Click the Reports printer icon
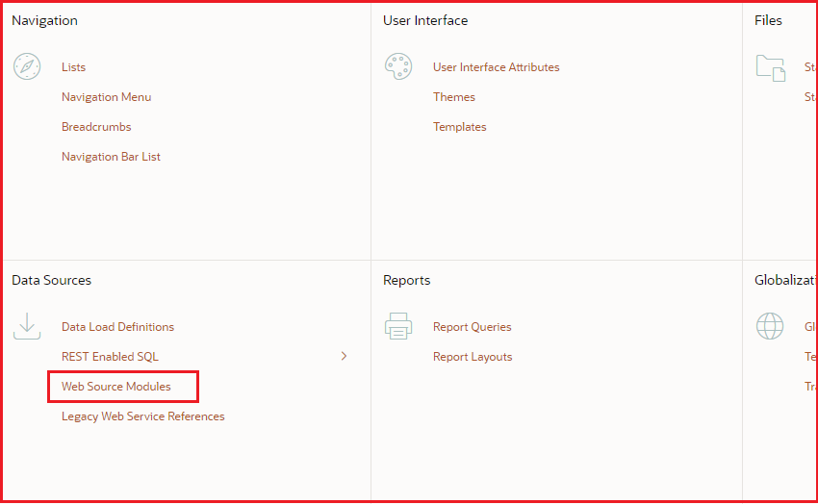Image resolution: width=818 pixels, height=504 pixels. click(x=397, y=326)
